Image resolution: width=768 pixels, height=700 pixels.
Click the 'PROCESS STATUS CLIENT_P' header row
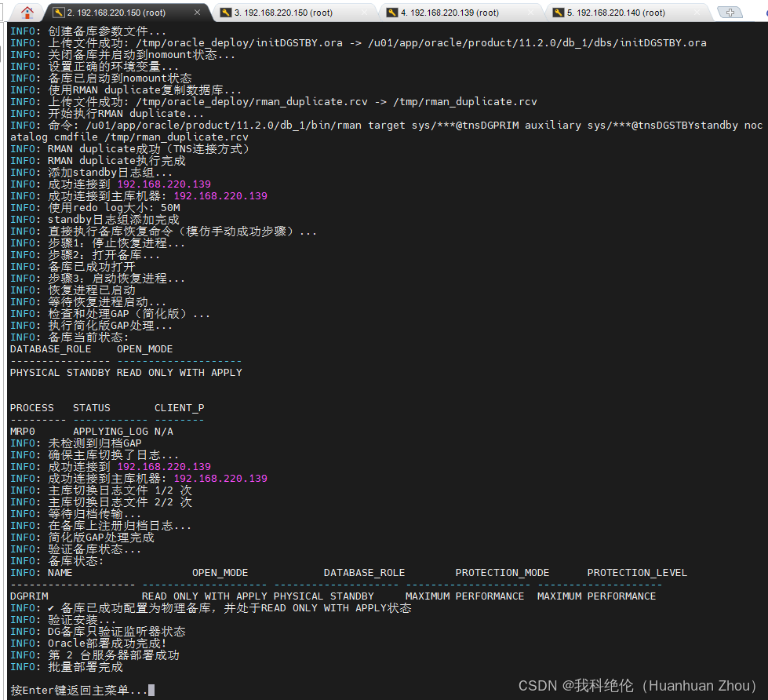click(x=107, y=407)
